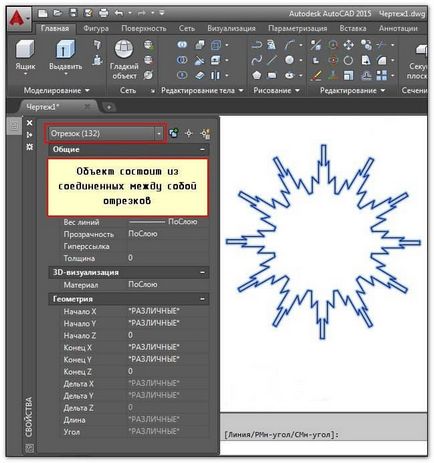
Task: Close the Properties palette with the X
Action: click(x=30, y=123)
